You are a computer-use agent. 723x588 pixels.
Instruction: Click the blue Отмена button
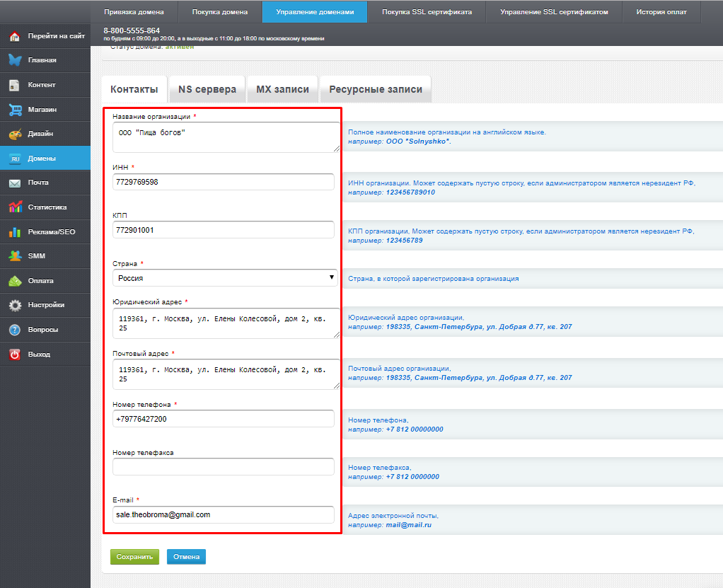tap(186, 557)
